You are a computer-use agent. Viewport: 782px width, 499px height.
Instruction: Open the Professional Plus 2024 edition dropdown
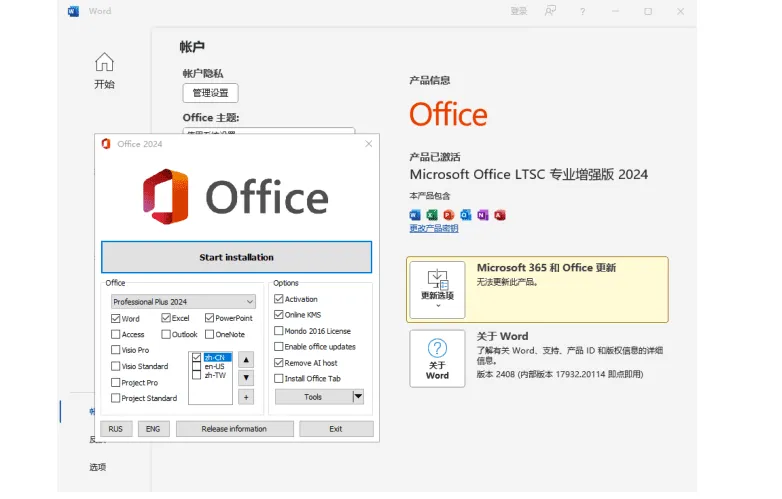(183, 302)
